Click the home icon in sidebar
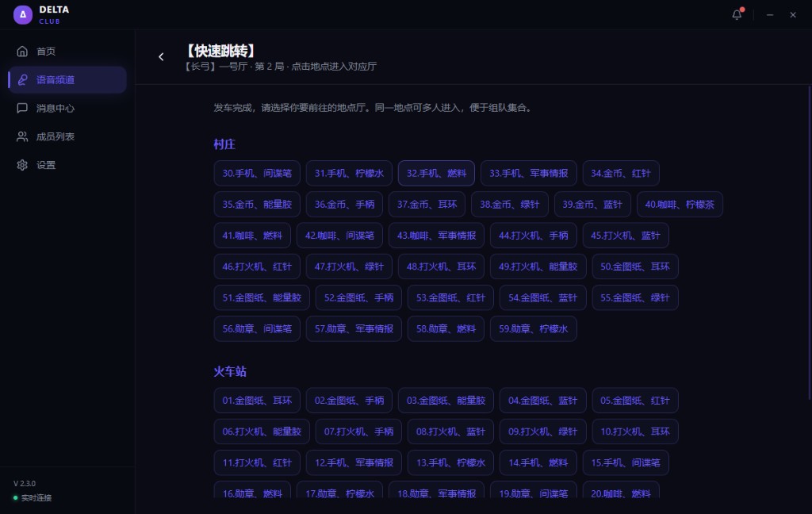812x514 pixels. coord(22,52)
